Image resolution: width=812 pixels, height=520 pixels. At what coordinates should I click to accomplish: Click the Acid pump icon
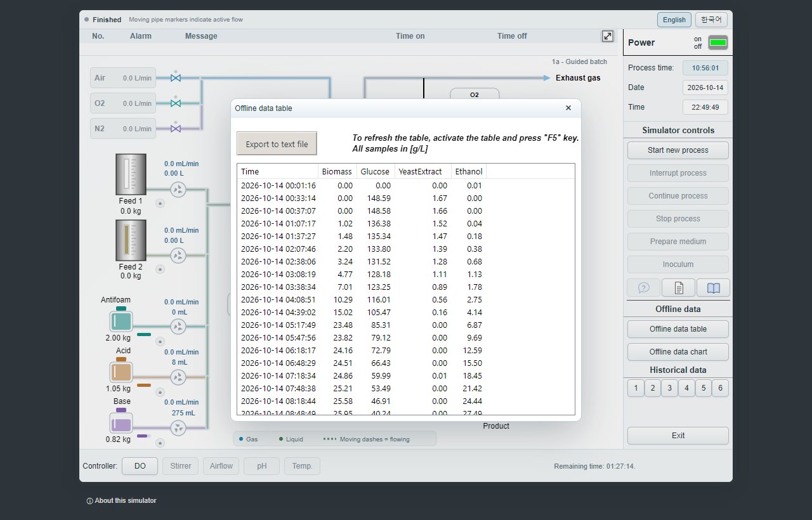pyautogui.click(x=179, y=377)
